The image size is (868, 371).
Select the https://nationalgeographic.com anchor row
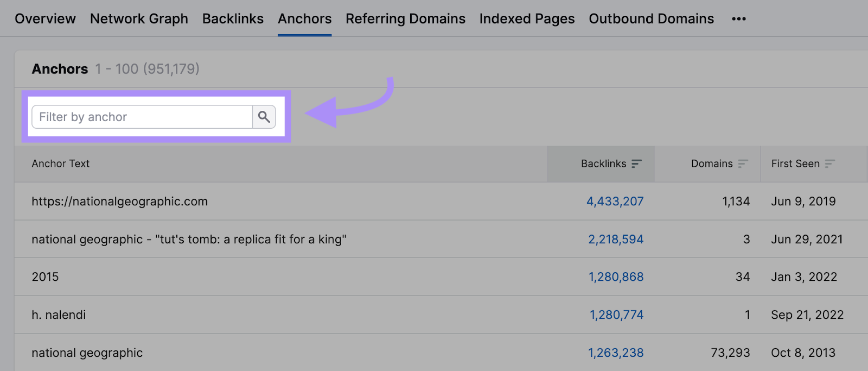coord(119,202)
